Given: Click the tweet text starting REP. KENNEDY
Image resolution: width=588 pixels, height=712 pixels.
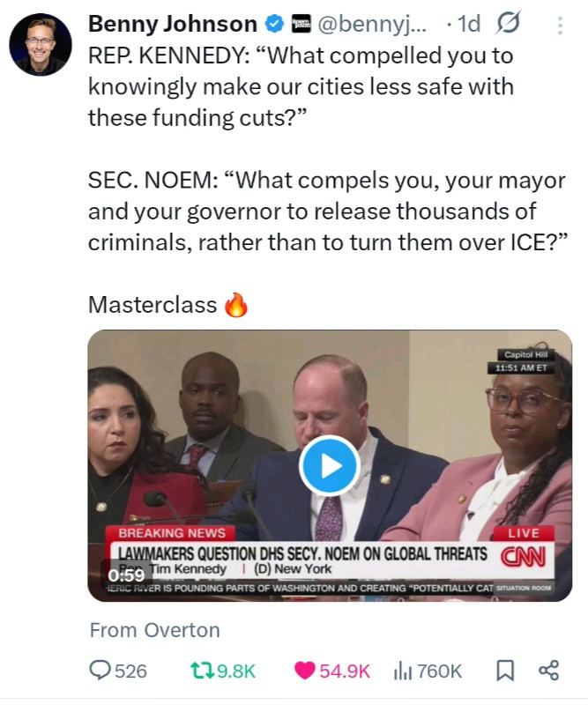Looking at the screenshot, I should point(301,86).
